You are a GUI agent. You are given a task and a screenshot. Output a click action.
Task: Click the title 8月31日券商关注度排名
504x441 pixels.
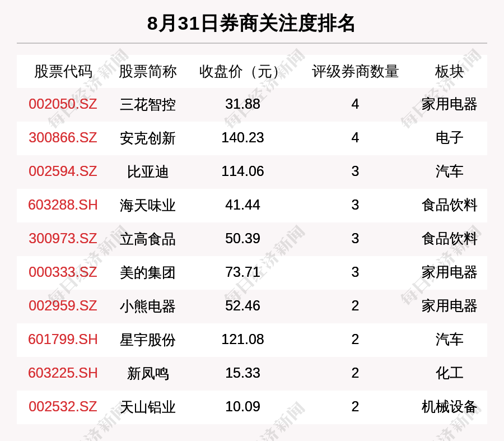coord(251,24)
